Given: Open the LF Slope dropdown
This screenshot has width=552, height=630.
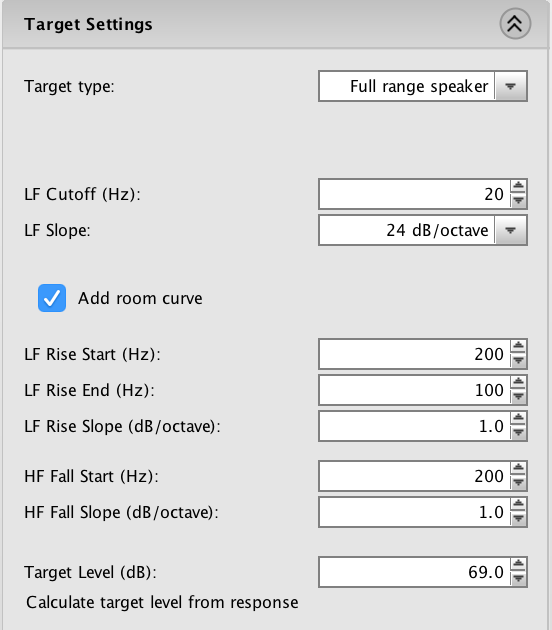Looking at the screenshot, I should tap(423, 230).
